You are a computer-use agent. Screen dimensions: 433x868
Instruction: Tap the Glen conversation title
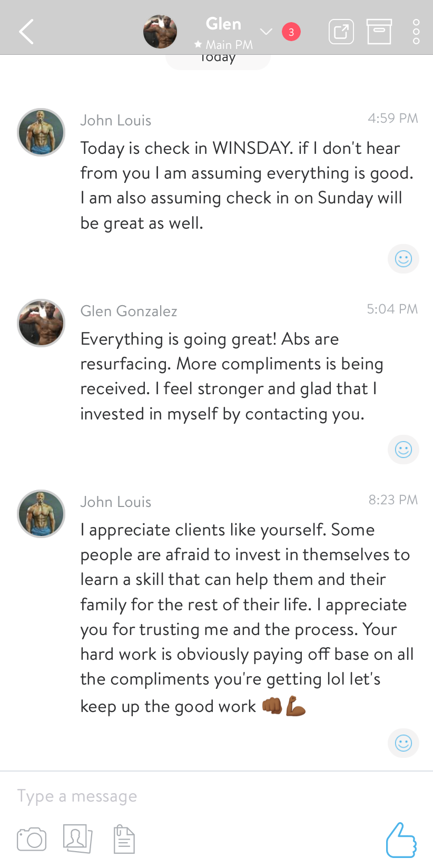point(223,24)
